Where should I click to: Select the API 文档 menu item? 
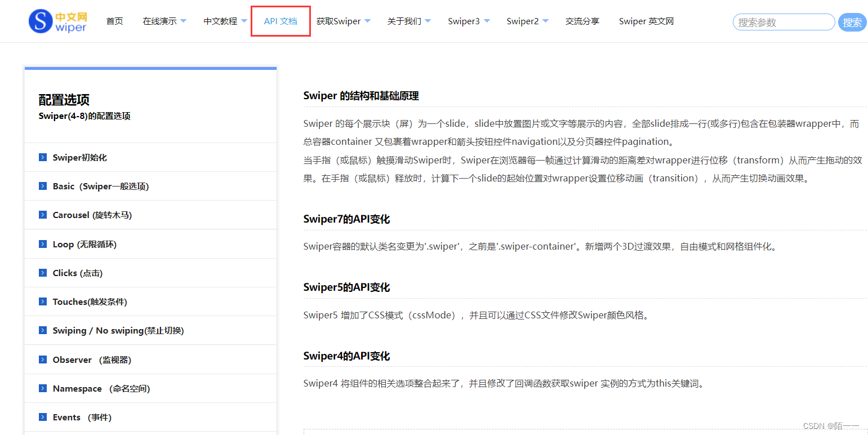281,21
